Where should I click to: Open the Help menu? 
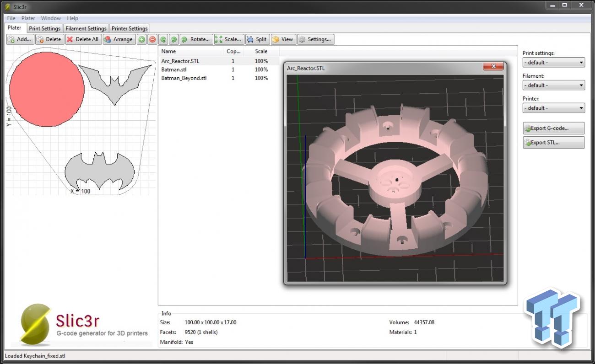pos(72,18)
